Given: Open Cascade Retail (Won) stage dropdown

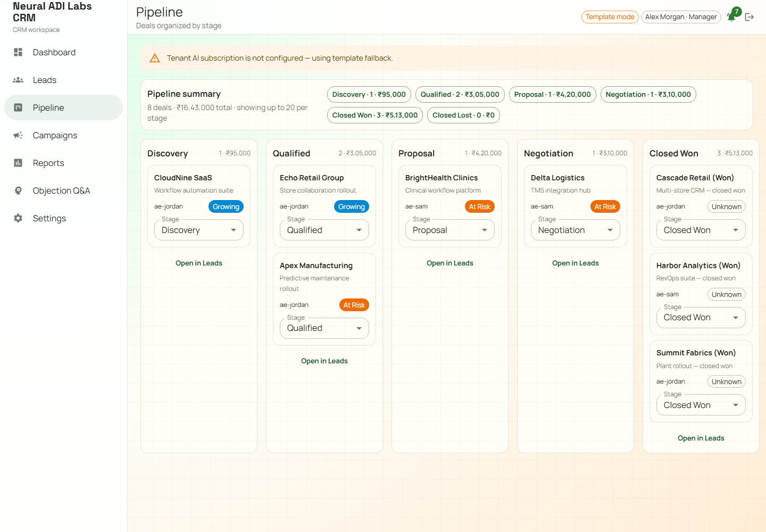Looking at the screenshot, I should pyautogui.click(x=701, y=230).
